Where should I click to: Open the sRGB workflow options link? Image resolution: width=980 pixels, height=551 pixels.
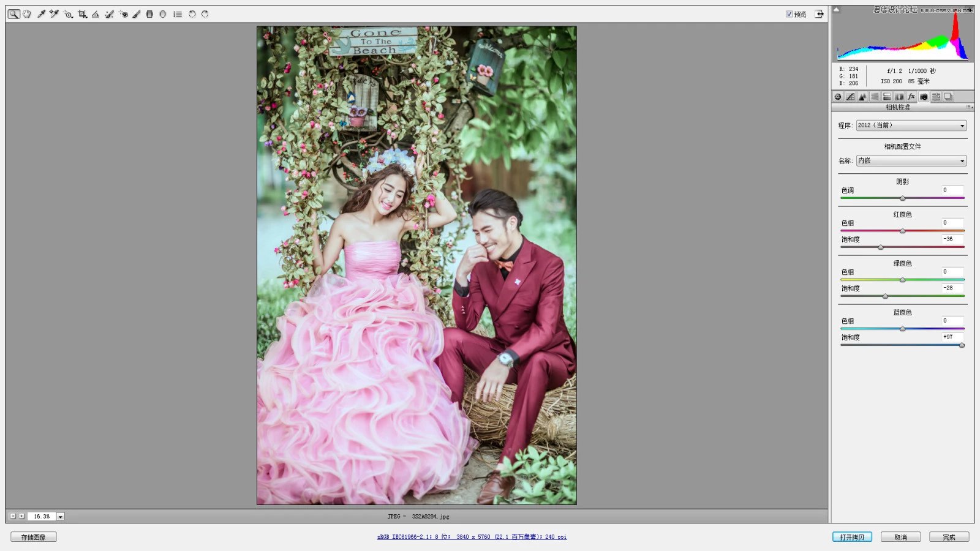(472, 537)
